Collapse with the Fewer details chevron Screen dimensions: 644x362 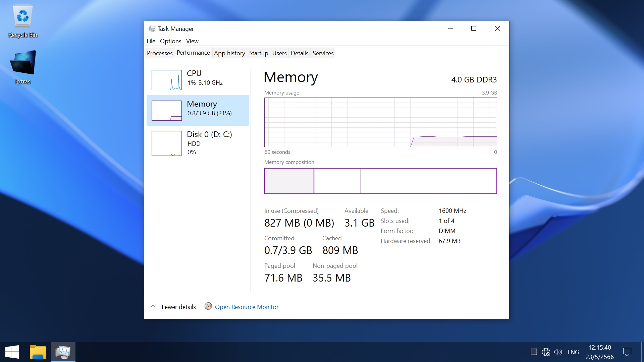click(x=153, y=307)
